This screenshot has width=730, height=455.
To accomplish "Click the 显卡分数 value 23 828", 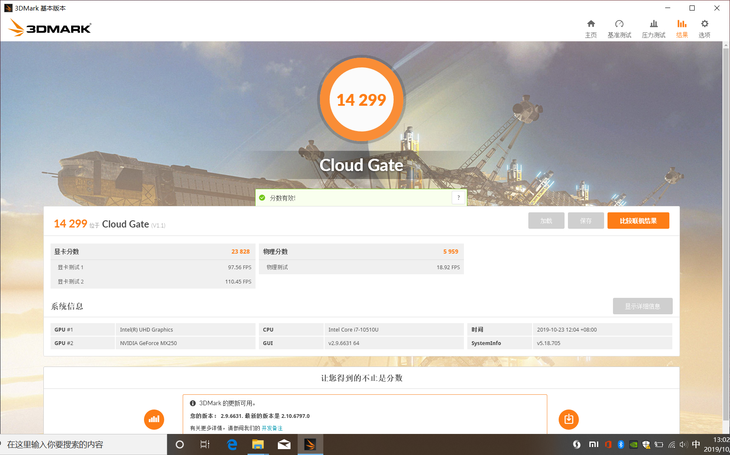I will (241, 251).
